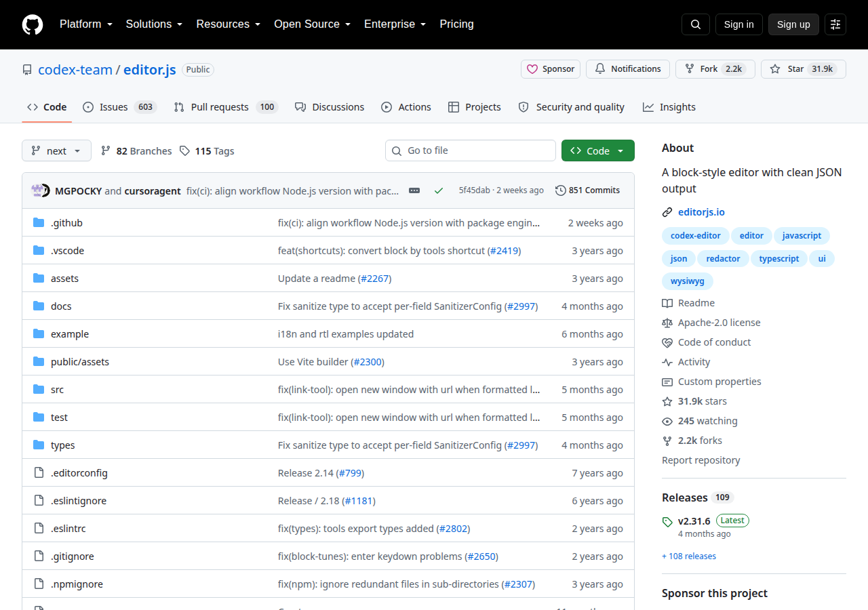Open appearance settings icon in header
This screenshot has width=868, height=610.
835,24
